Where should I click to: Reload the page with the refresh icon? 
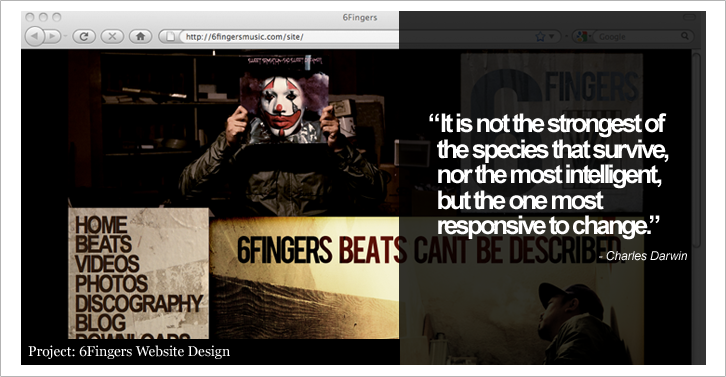point(84,36)
